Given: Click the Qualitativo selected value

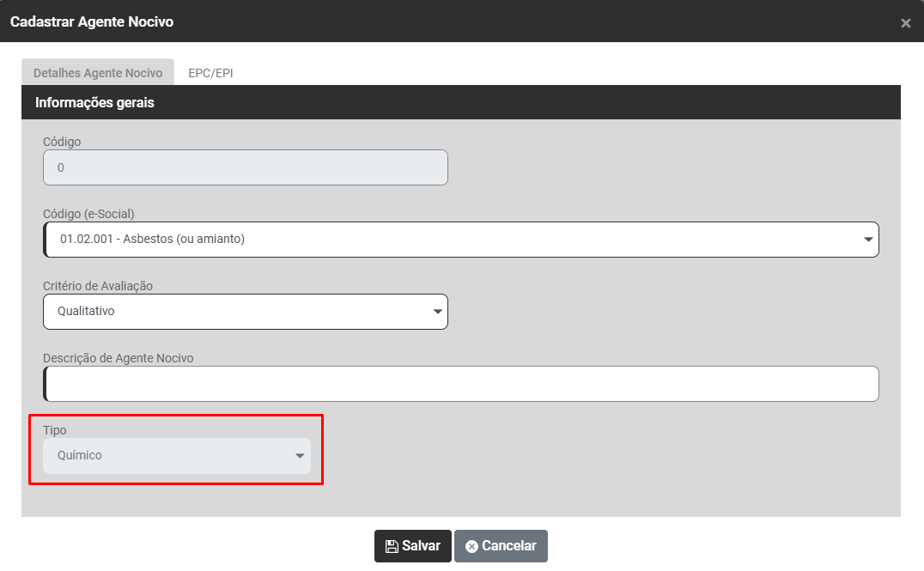Looking at the screenshot, I should [86, 312].
